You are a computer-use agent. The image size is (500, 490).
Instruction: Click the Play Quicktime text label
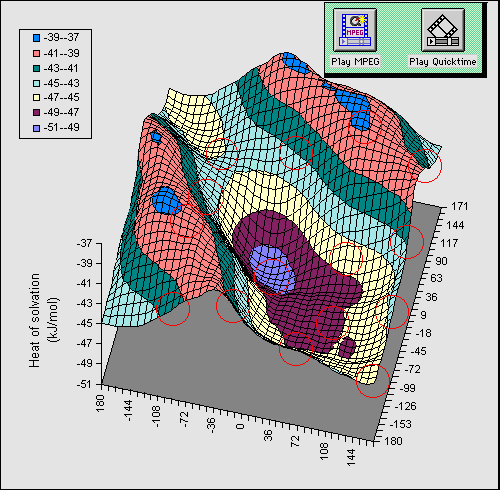443,62
